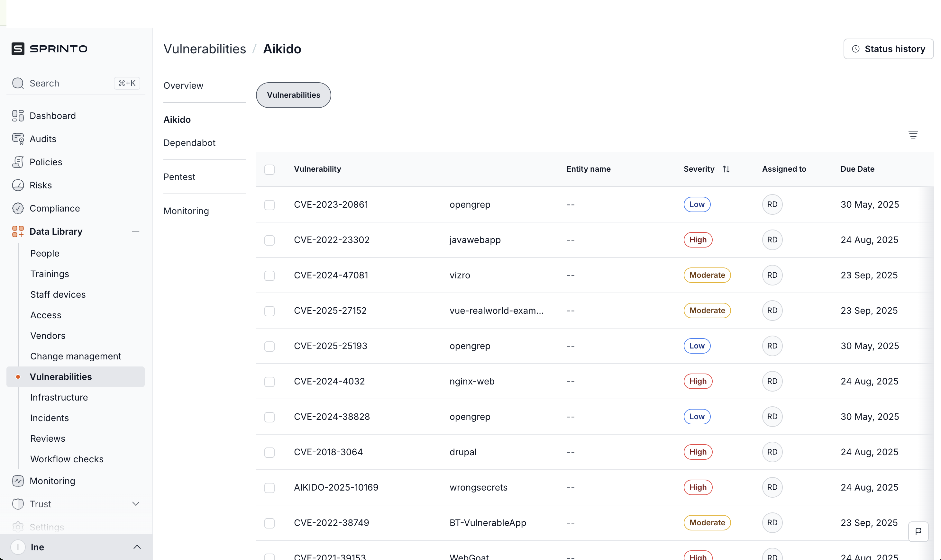
Task: Check the CVE-2022-23302 row checkbox
Action: pos(269,240)
